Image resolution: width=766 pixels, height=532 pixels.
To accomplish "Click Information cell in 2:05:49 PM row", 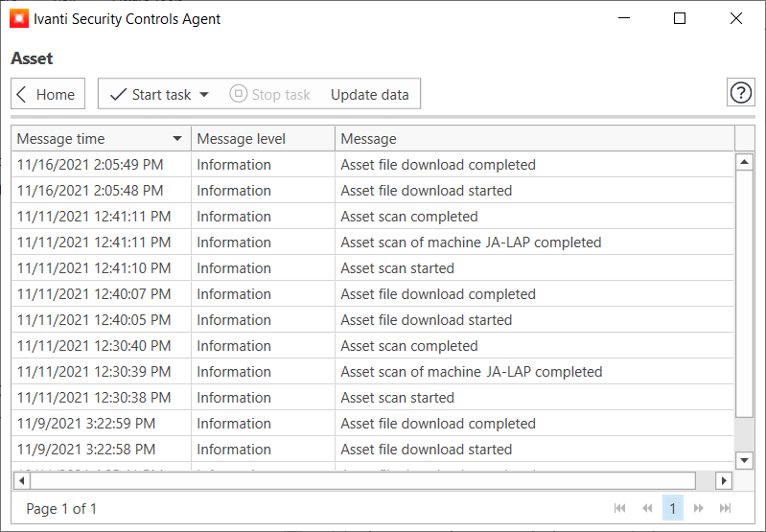I will click(x=263, y=165).
